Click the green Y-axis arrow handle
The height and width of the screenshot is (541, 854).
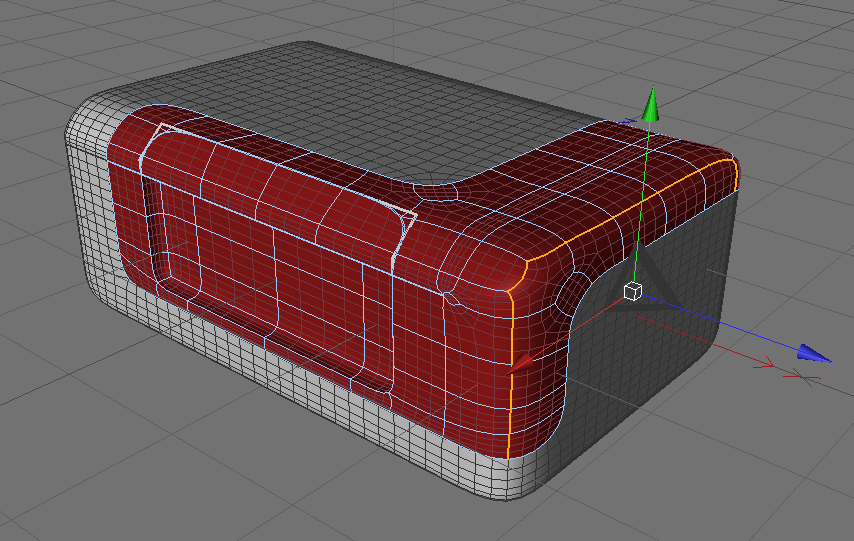[x=651, y=104]
